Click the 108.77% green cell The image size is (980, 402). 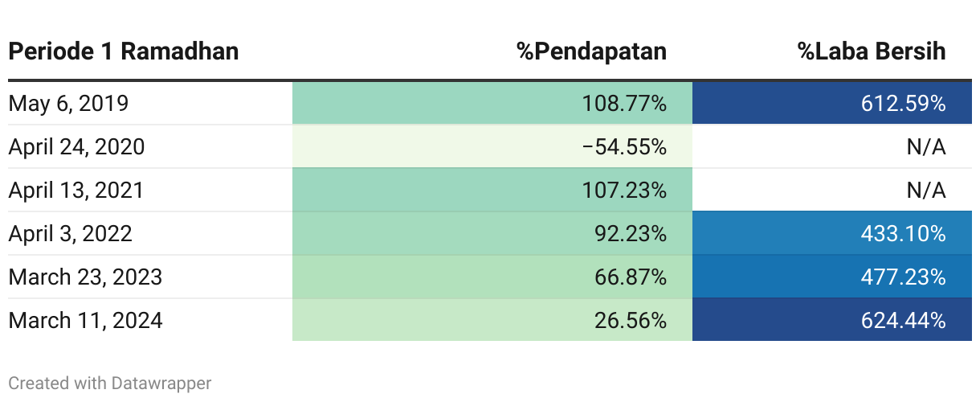(x=492, y=103)
